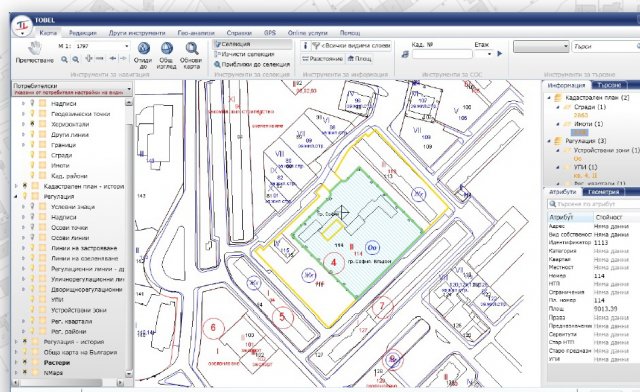
Task: Collapse the Регулация layer group
Action: [16, 196]
